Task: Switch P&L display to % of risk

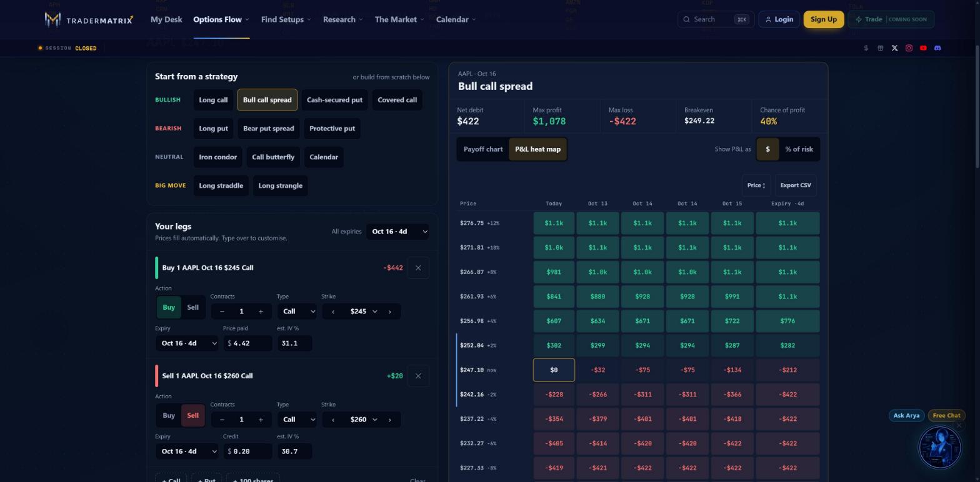Action: [799, 149]
